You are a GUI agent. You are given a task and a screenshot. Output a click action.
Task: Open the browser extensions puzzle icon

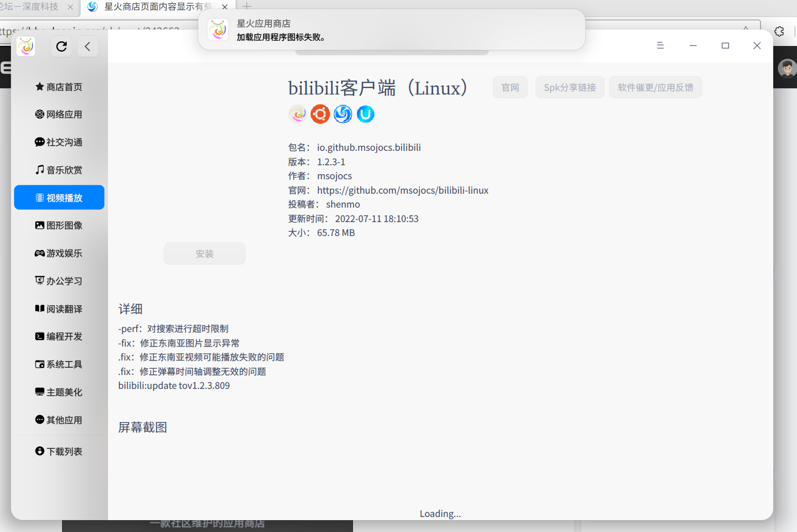point(779,32)
